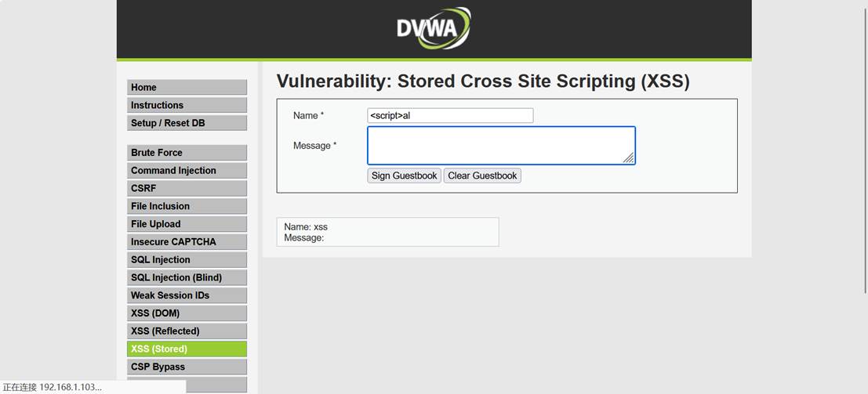Navigate to XSS (DOM) page
The image size is (868, 394).
pos(187,313)
